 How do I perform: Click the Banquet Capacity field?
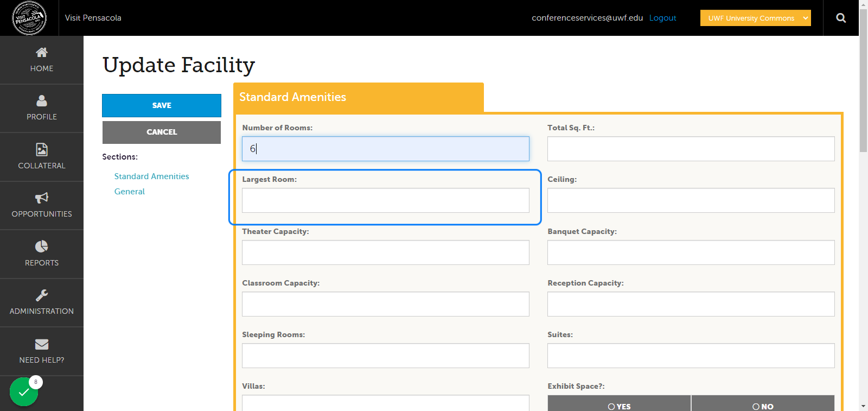[691, 252]
